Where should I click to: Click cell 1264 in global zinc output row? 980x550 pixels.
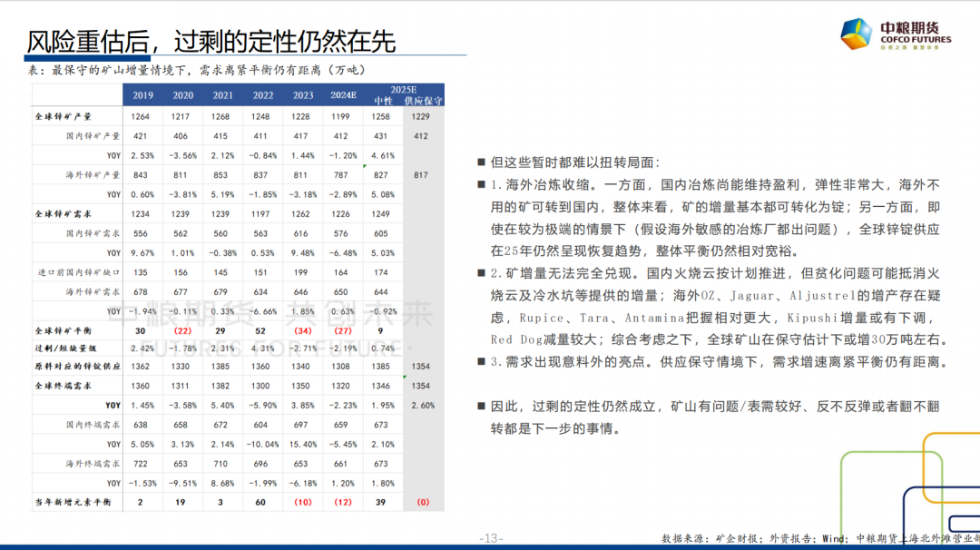point(140,116)
